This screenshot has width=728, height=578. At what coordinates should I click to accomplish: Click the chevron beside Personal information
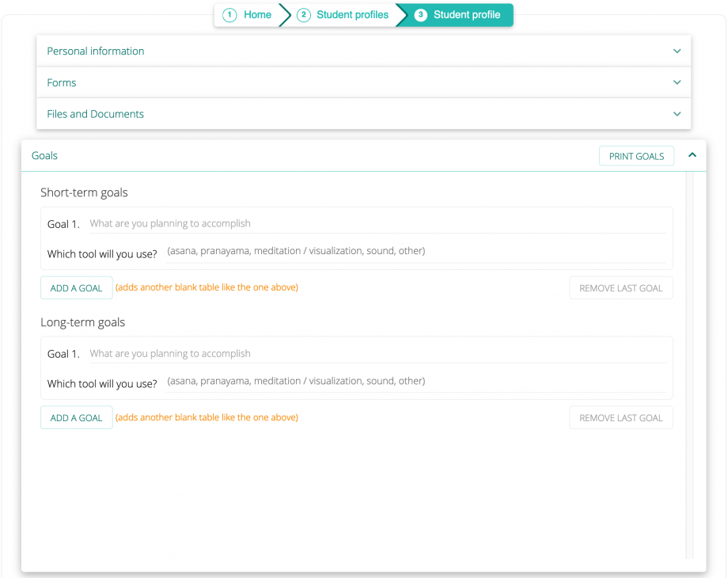tap(677, 51)
